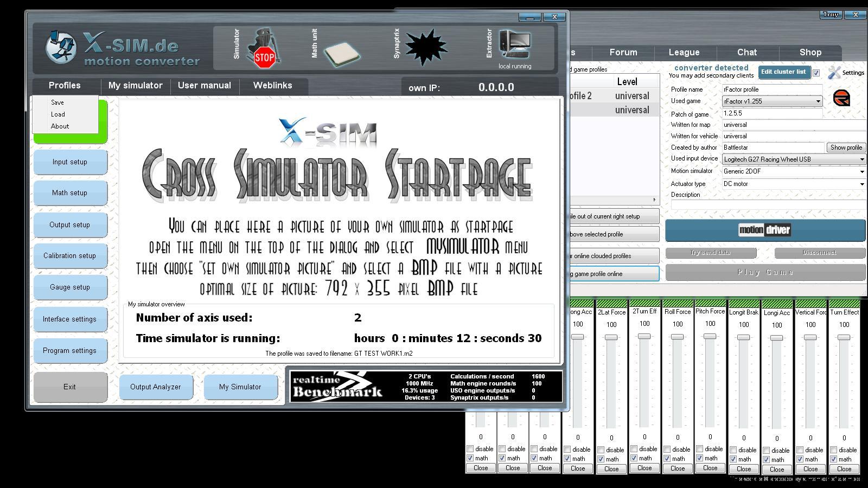This screenshot has height=488, width=868.
Task: Enable disable checkbox in Roll Force panel
Action: (x=667, y=450)
